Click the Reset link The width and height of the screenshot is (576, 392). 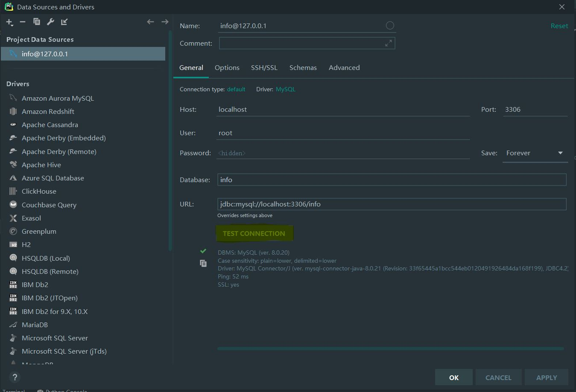coord(559,26)
